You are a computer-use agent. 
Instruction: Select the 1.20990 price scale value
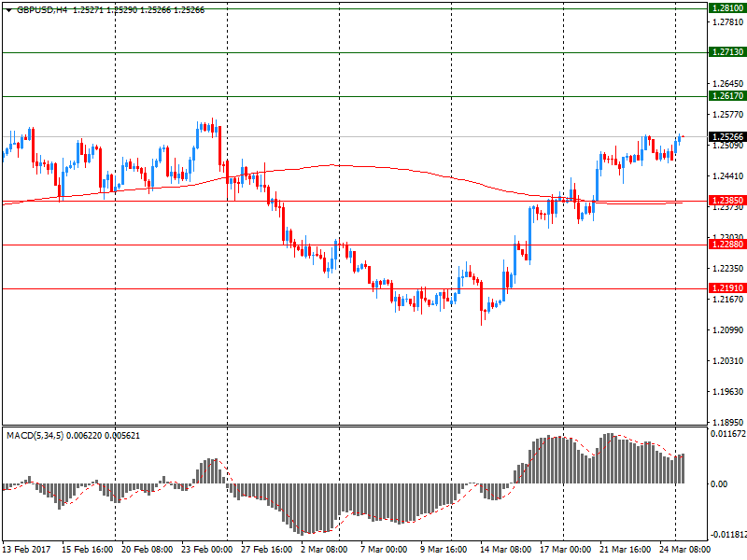[727, 329]
